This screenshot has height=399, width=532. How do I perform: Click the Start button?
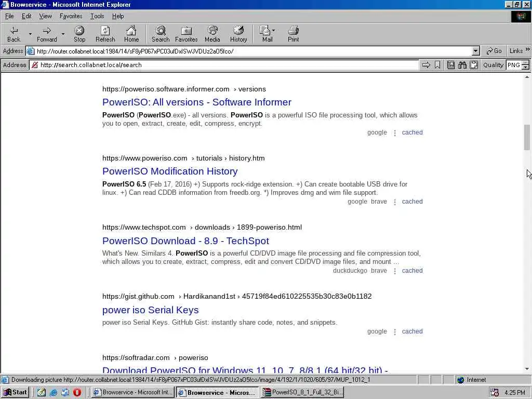coord(15,392)
